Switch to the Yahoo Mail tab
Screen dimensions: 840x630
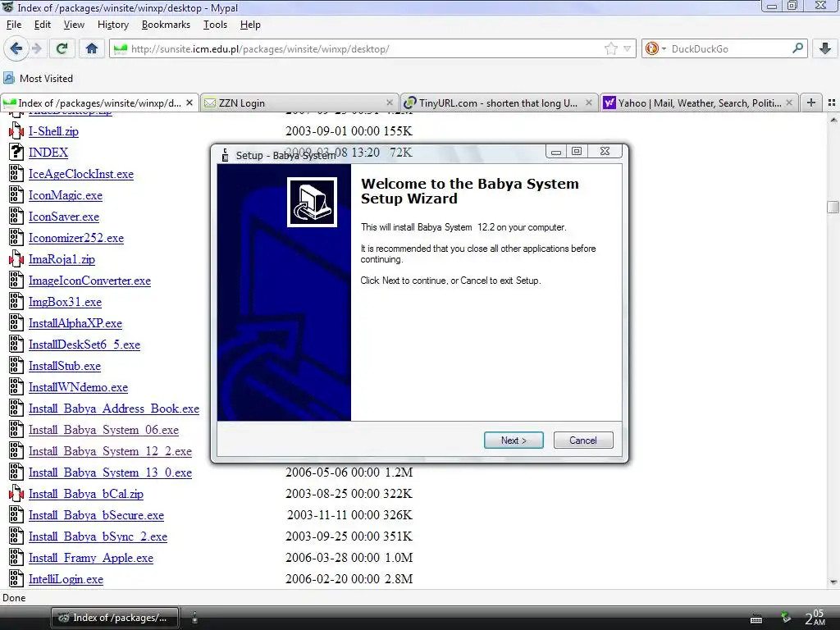tap(699, 103)
